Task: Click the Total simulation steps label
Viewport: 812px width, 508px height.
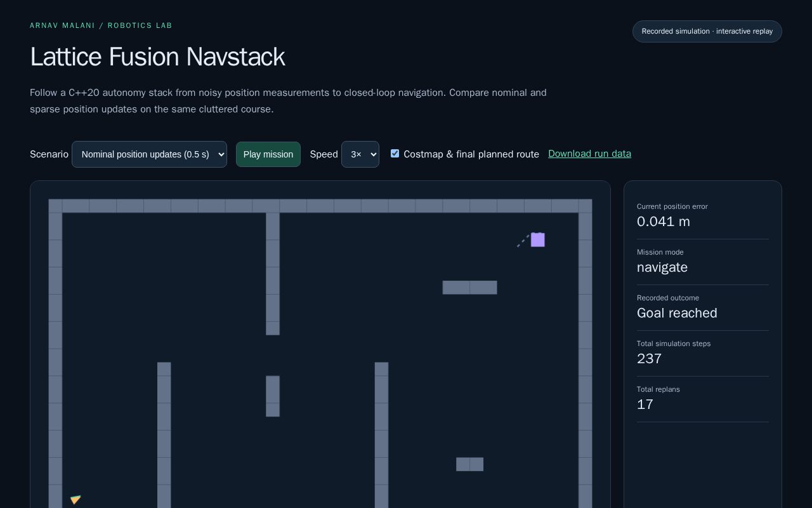Action: [x=674, y=344]
